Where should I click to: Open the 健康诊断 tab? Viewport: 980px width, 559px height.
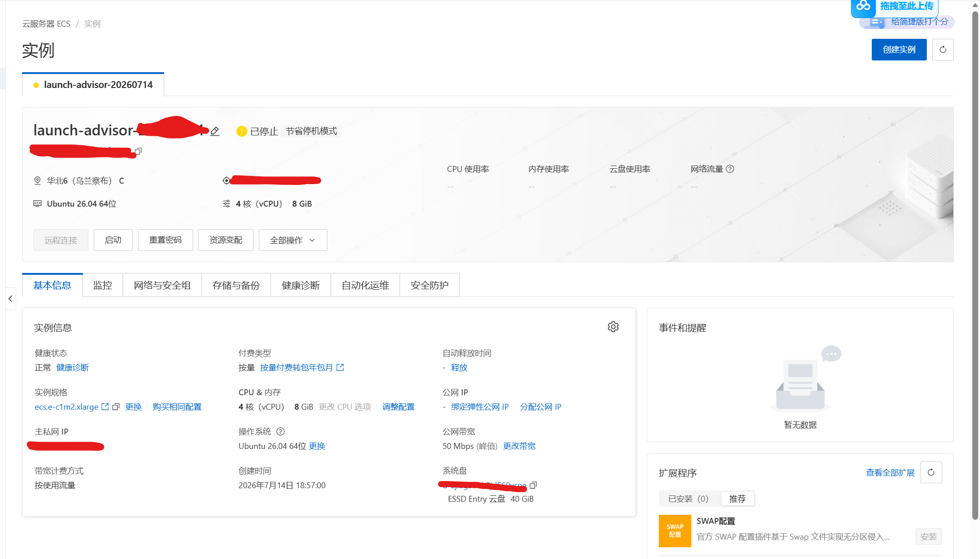[300, 285]
